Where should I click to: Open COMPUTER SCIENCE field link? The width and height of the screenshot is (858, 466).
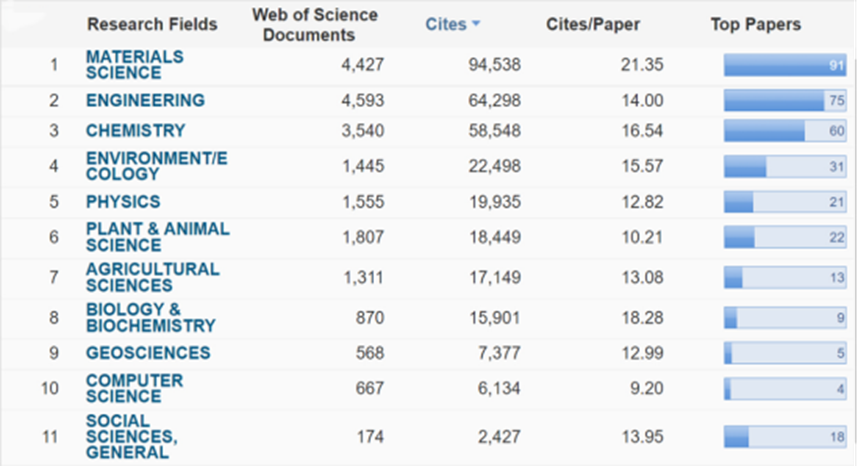click(134, 388)
